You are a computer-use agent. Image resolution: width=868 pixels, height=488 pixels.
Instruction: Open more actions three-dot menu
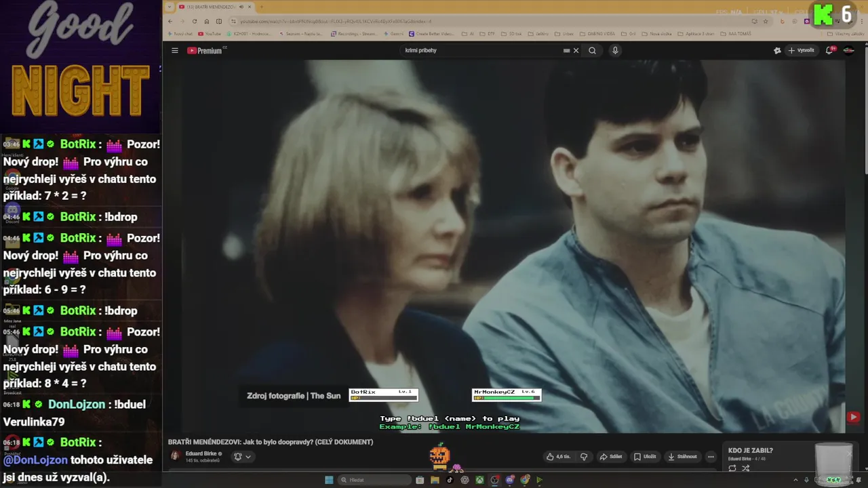(x=711, y=457)
